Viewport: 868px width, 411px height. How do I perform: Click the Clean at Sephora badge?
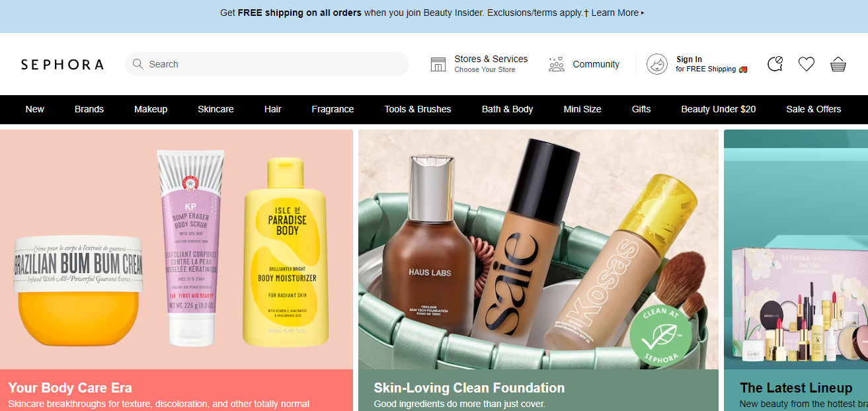click(660, 336)
